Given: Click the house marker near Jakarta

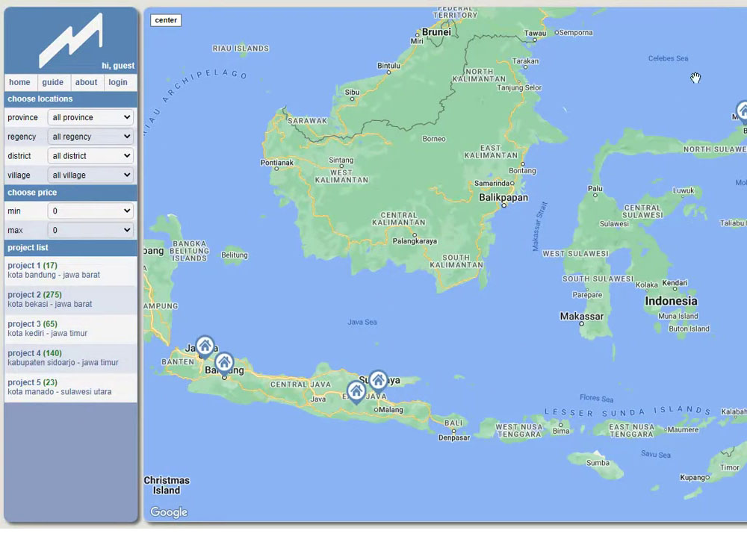Looking at the screenshot, I should (205, 346).
